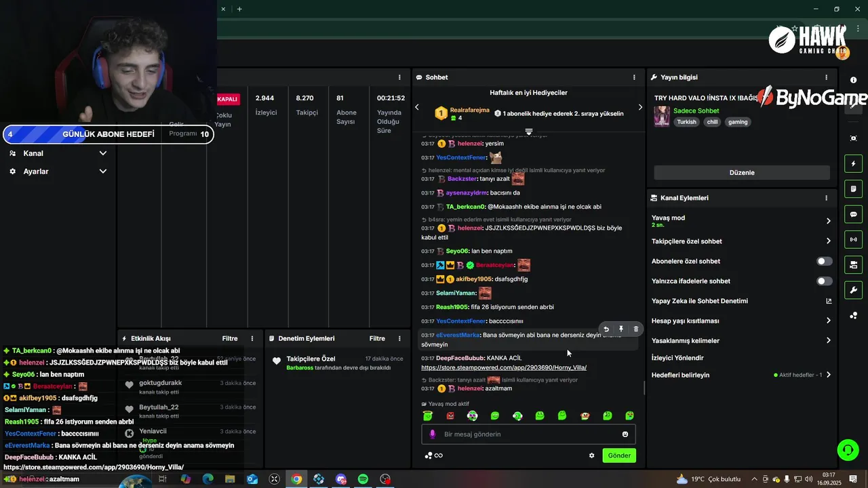
Task: Click the chat bubble sidebar icon
Action: pos(853,214)
